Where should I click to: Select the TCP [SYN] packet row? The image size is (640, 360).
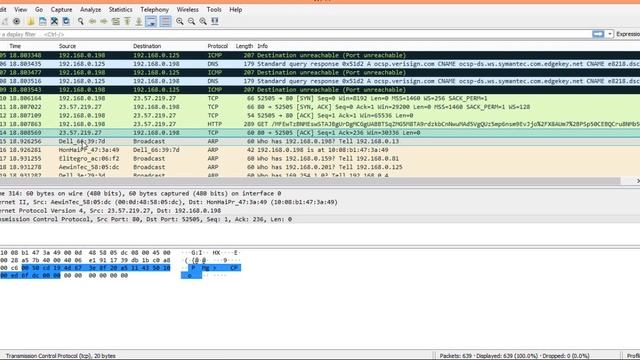point(320,98)
